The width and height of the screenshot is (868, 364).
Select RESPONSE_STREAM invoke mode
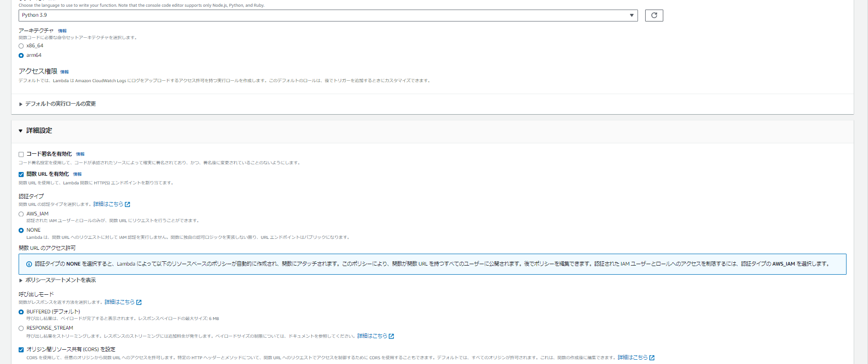tap(21, 328)
